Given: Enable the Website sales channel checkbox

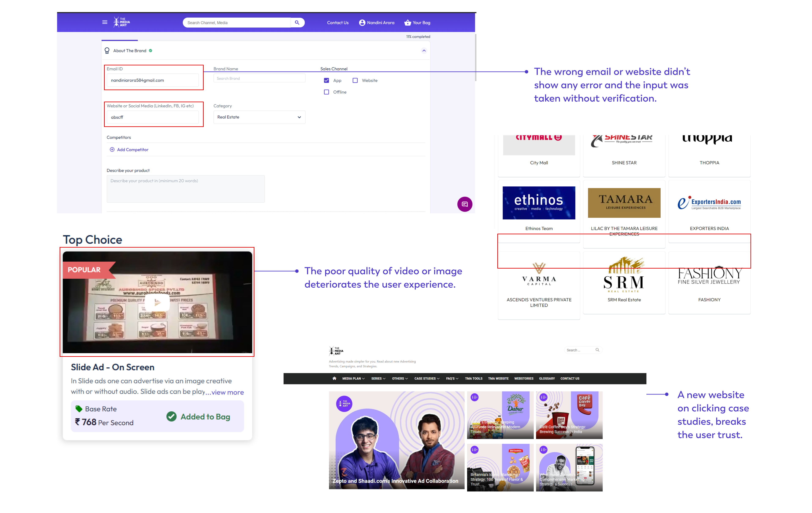Looking at the screenshot, I should 355,80.
